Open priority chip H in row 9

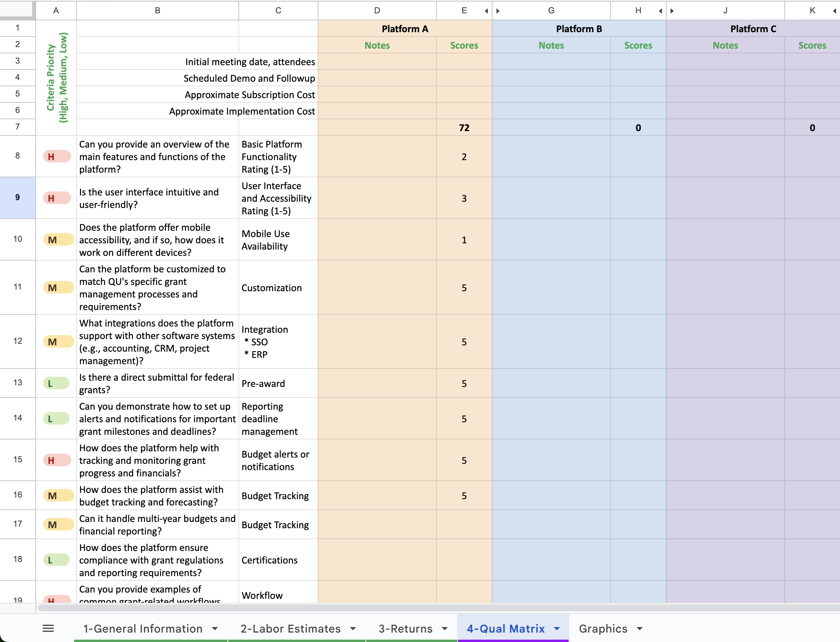pos(57,198)
